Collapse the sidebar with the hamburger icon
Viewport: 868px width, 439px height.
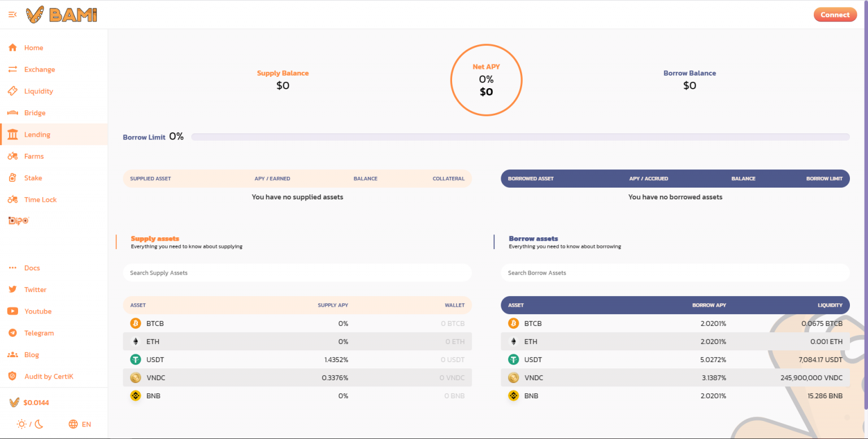click(x=12, y=15)
